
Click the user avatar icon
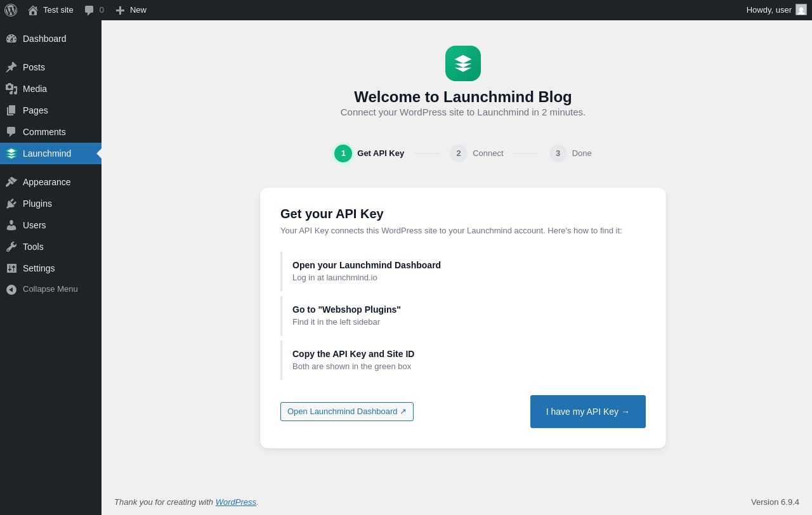click(x=801, y=10)
